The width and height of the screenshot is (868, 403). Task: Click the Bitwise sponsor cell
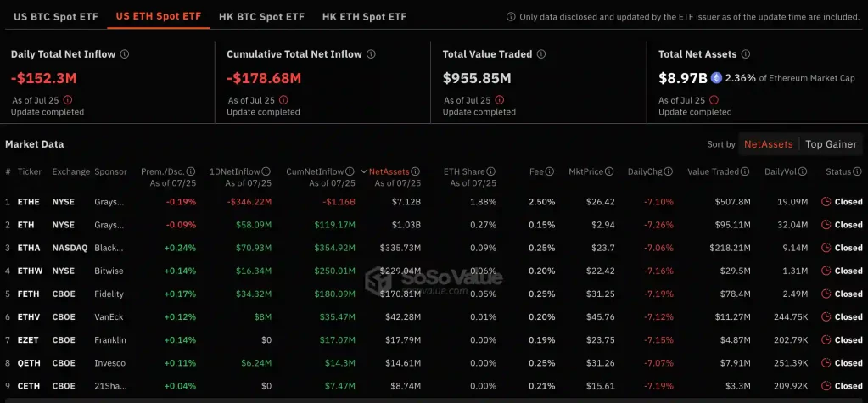tap(109, 271)
